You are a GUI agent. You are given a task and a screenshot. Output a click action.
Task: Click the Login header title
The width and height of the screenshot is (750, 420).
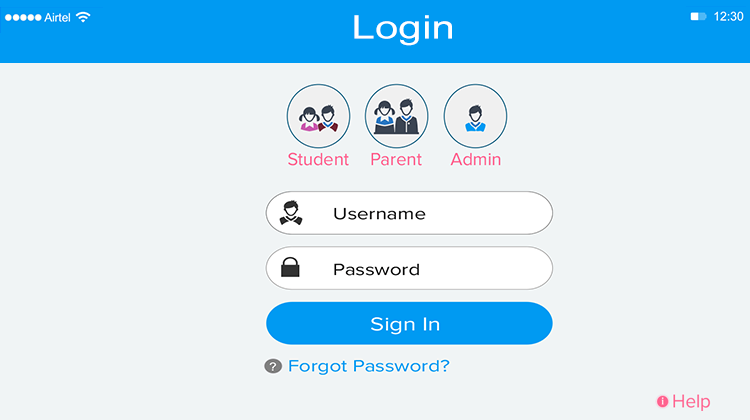(403, 29)
